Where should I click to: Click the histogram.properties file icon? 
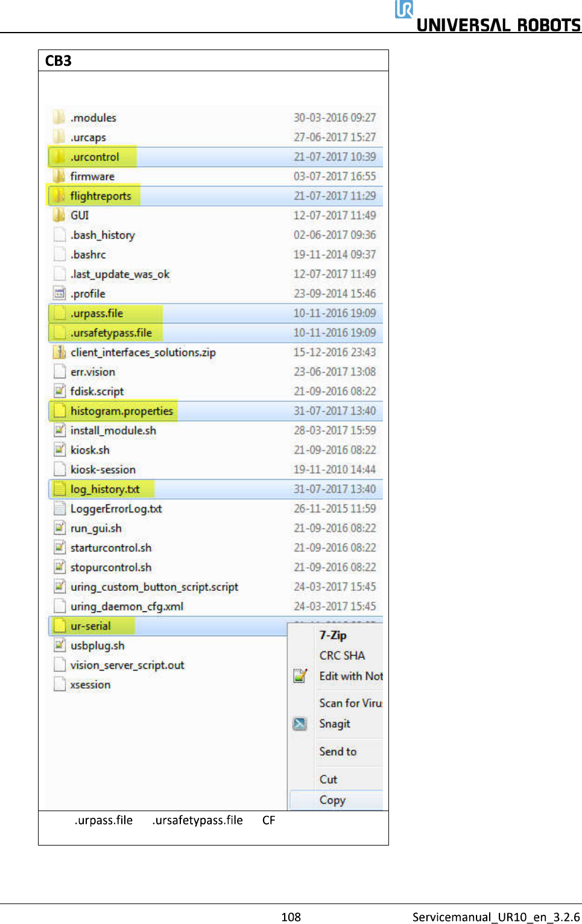click(x=59, y=410)
